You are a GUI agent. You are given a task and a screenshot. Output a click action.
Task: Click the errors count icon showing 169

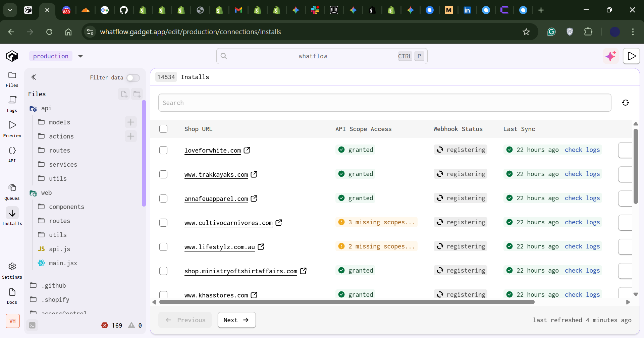105,325
